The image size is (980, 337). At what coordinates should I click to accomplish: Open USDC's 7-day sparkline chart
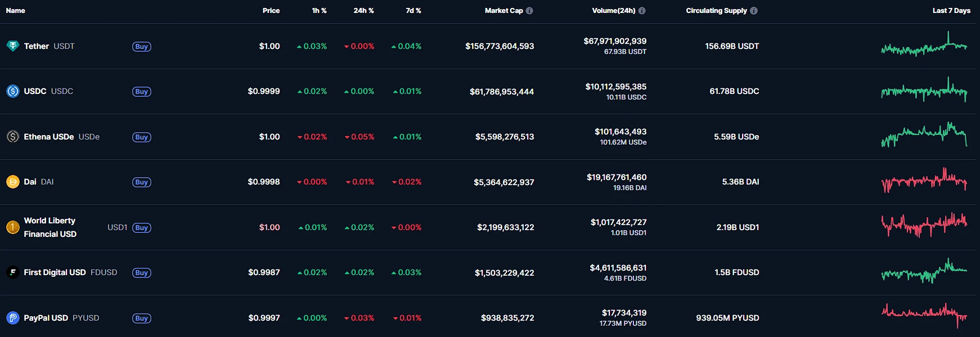(x=924, y=89)
